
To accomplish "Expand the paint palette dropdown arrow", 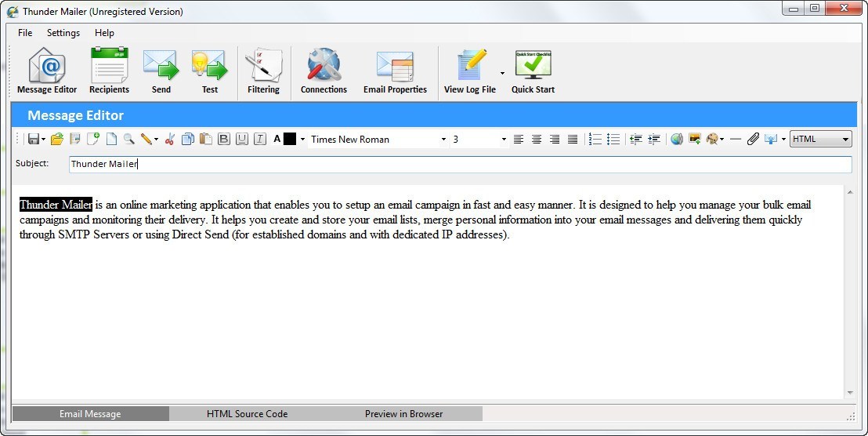I will (722, 140).
